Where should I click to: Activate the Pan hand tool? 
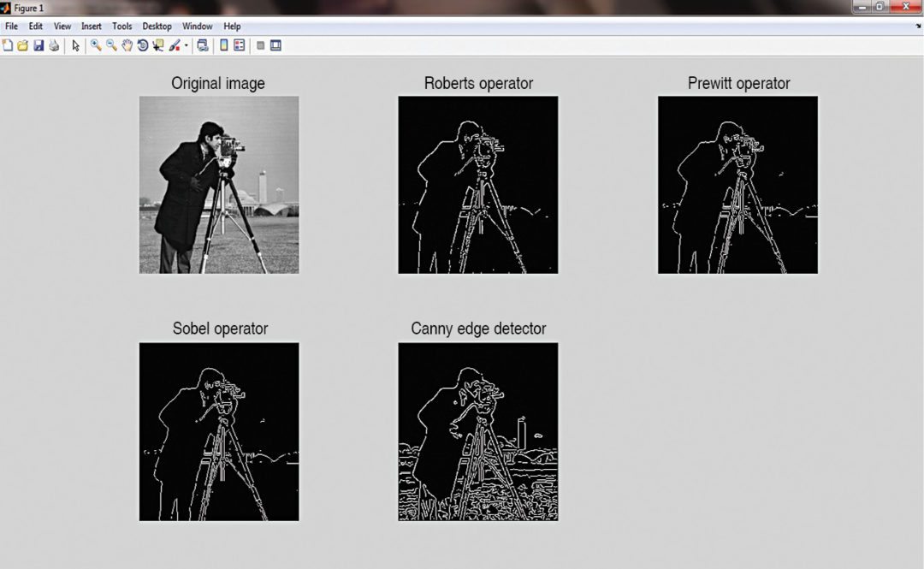tap(127, 45)
